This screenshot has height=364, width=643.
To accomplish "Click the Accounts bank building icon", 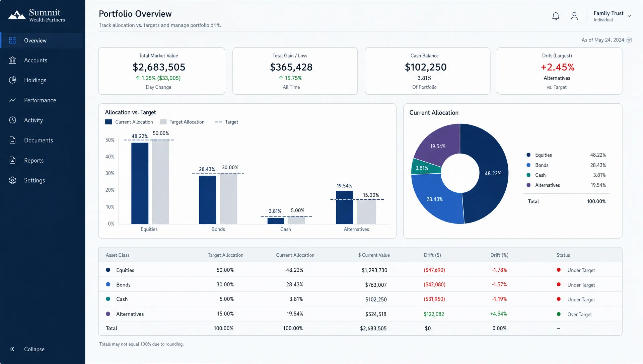I will point(12,60).
